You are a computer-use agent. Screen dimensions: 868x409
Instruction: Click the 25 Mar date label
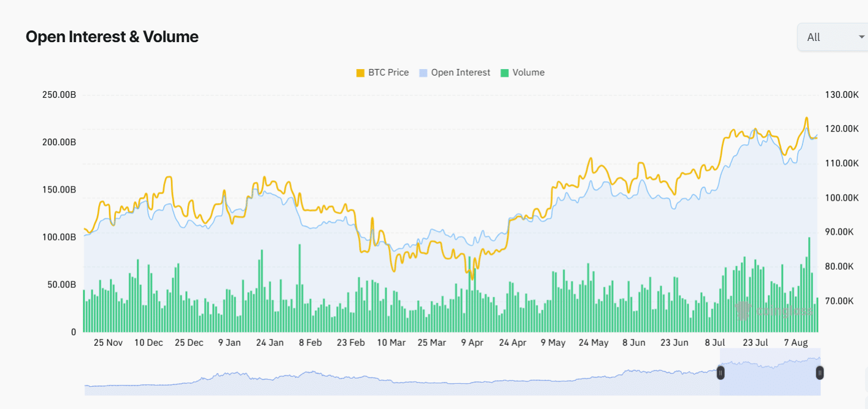coord(432,342)
